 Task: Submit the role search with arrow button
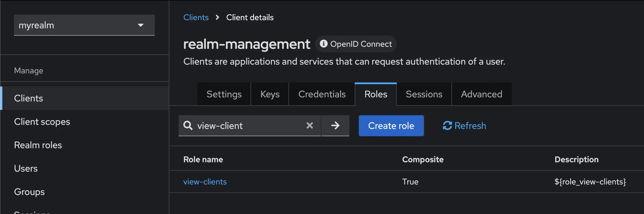[335, 126]
